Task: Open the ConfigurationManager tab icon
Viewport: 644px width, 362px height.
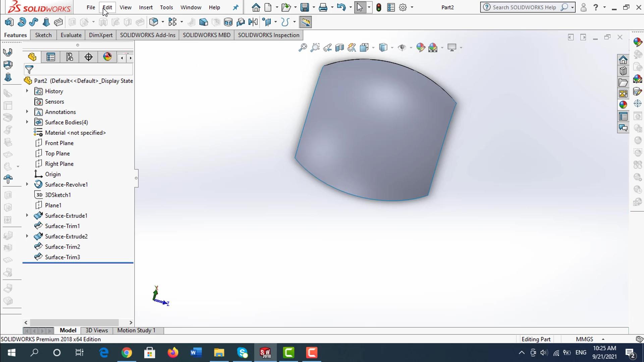Action: [69, 57]
